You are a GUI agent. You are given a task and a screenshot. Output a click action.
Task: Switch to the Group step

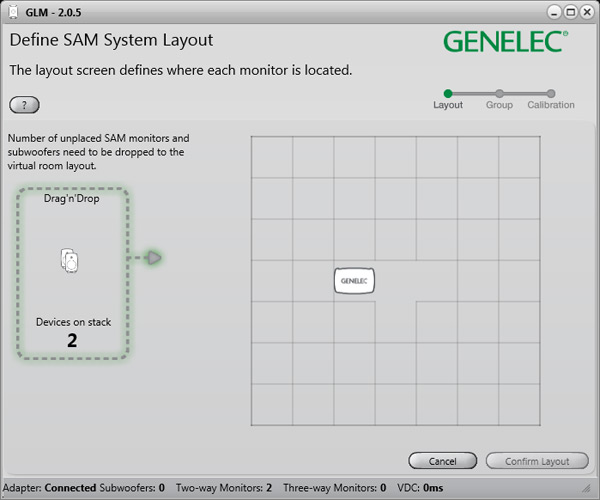[499, 94]
